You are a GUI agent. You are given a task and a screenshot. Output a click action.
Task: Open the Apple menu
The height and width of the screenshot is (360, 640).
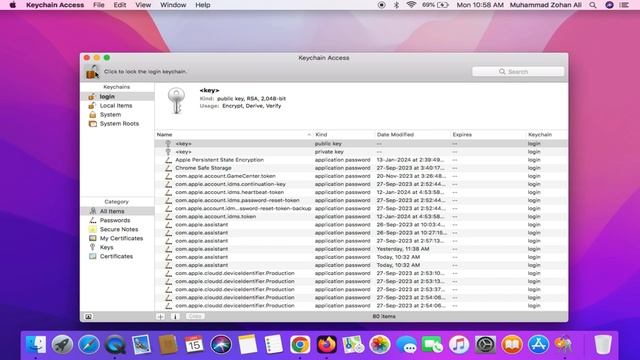12,5
